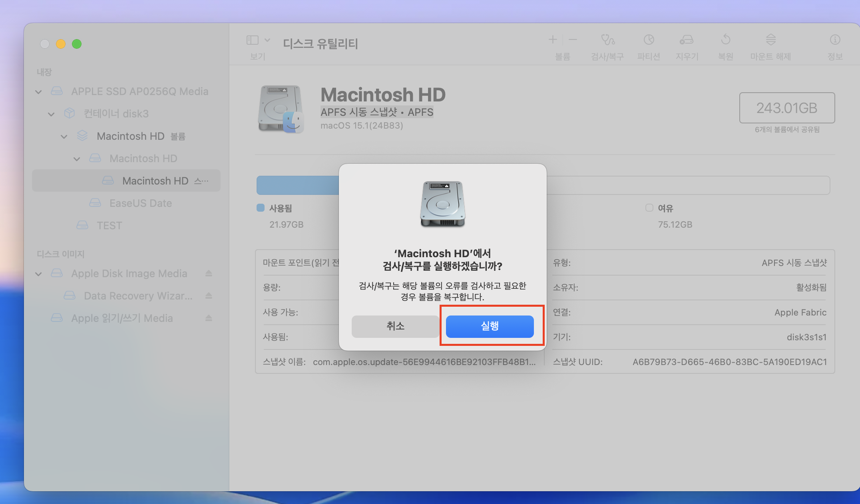Click the 지우기 erase toolbar icon
Screen dimensions: 860x504
coord(687,40)
